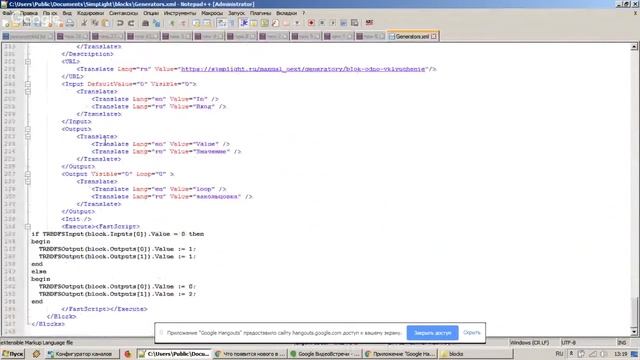Screen dimensions: 640x360
Task: Collapse the URL node fold marker
Action: [x=28, y=62]
